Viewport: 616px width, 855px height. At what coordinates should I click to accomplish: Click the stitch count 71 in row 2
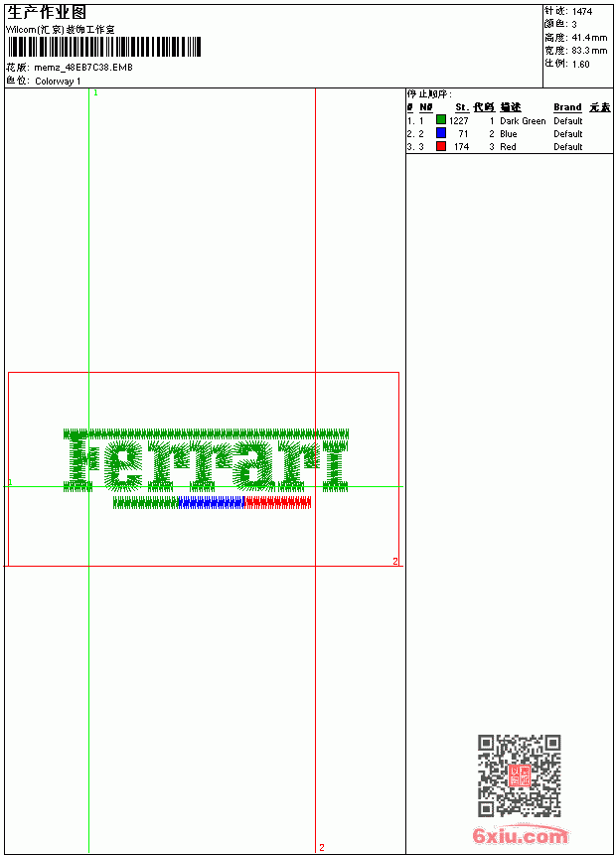click(463, 133)
